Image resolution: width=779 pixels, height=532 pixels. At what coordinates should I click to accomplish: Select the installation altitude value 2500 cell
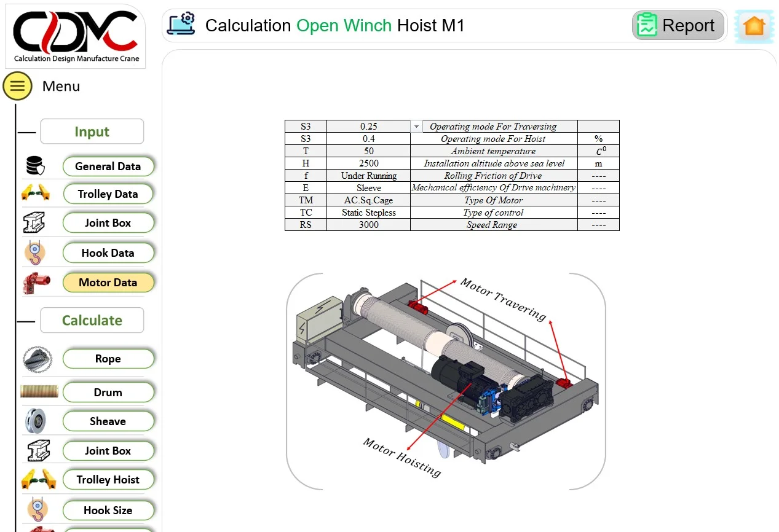pos(369,163)
